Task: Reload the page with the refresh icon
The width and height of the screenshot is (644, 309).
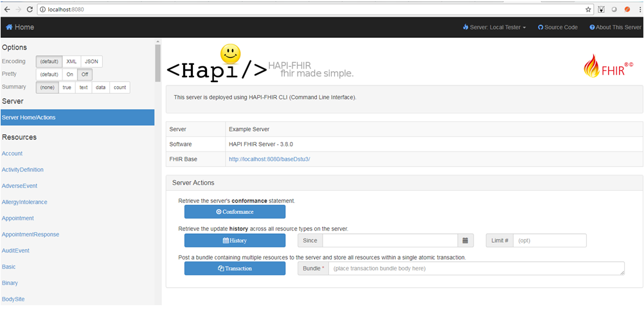Action: [x=30, y=10]
